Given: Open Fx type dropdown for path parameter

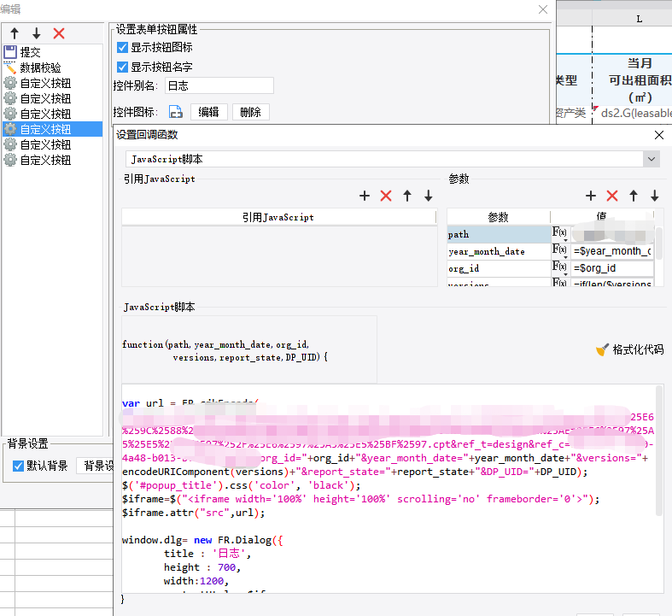Looking at the screenshot, I should (560, 234).
